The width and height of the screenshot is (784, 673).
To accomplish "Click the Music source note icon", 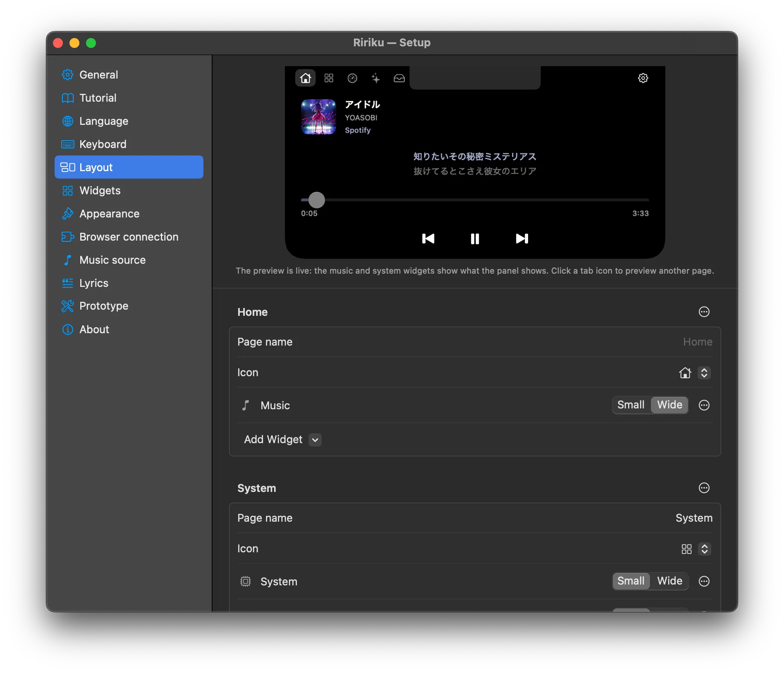I will (67, 260).
